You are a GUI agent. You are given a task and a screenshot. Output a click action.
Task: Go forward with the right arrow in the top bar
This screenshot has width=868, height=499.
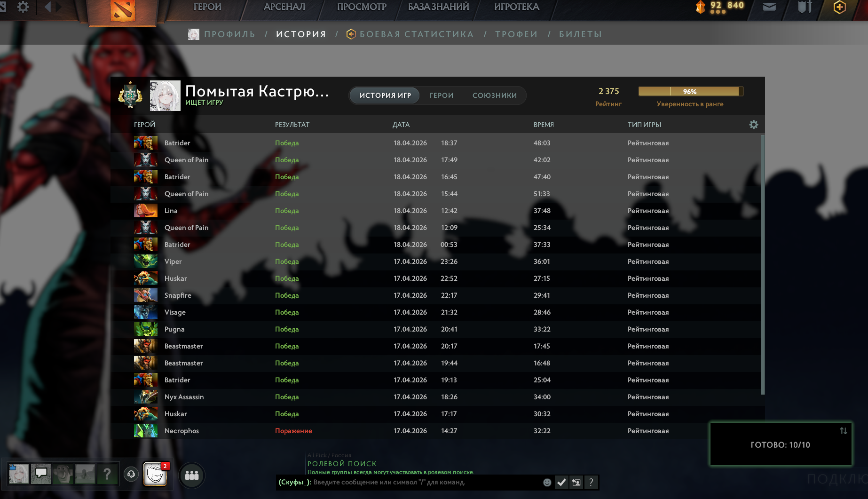[x=59, y=7]
